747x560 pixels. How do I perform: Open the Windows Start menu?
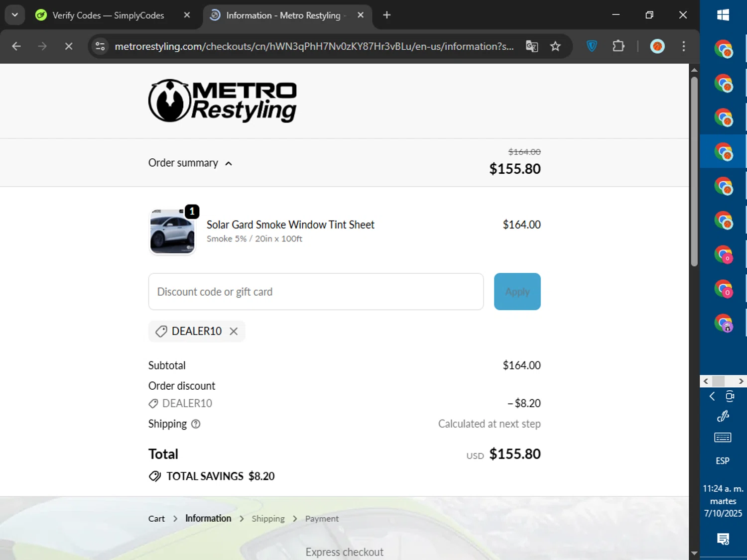tap(723, 15)
